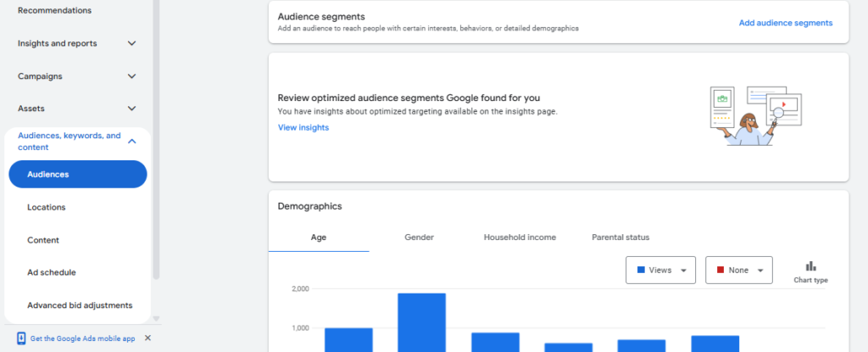Image resolution: width=868 pixels, height=352 pixels.
Task: Click the Campaigns label in the sidebar
Action: [40, 76]
